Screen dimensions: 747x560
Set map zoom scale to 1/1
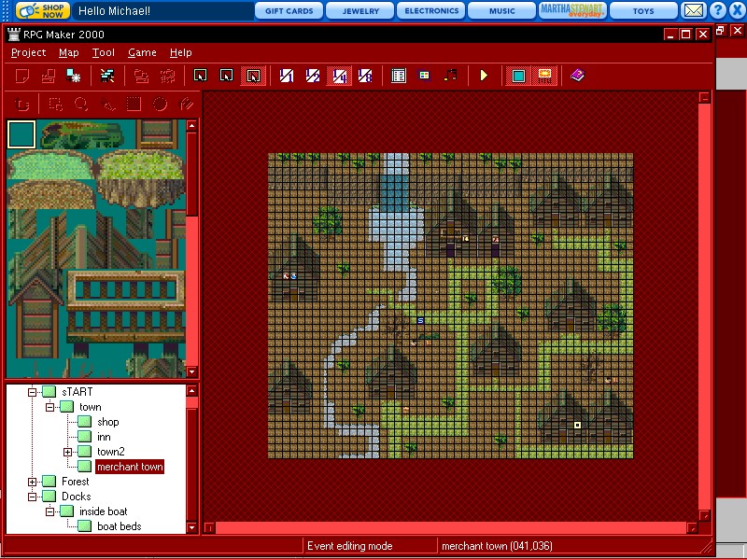tap(287, 76)
